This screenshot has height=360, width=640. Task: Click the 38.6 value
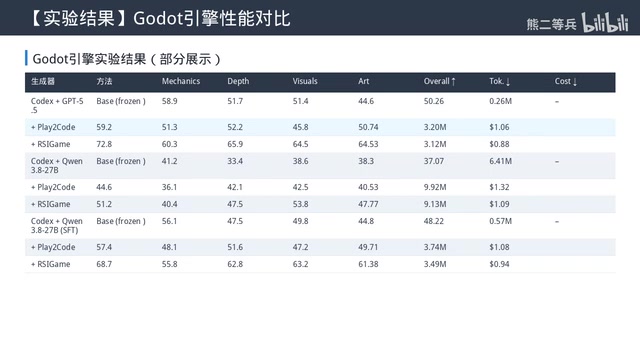(x=300, y=161)
